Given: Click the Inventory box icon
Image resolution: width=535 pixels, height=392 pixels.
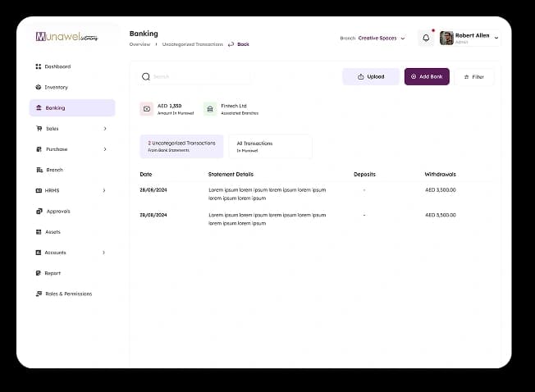Looking at the screenshot, I should pyautogui.click(x=39, y=87).
